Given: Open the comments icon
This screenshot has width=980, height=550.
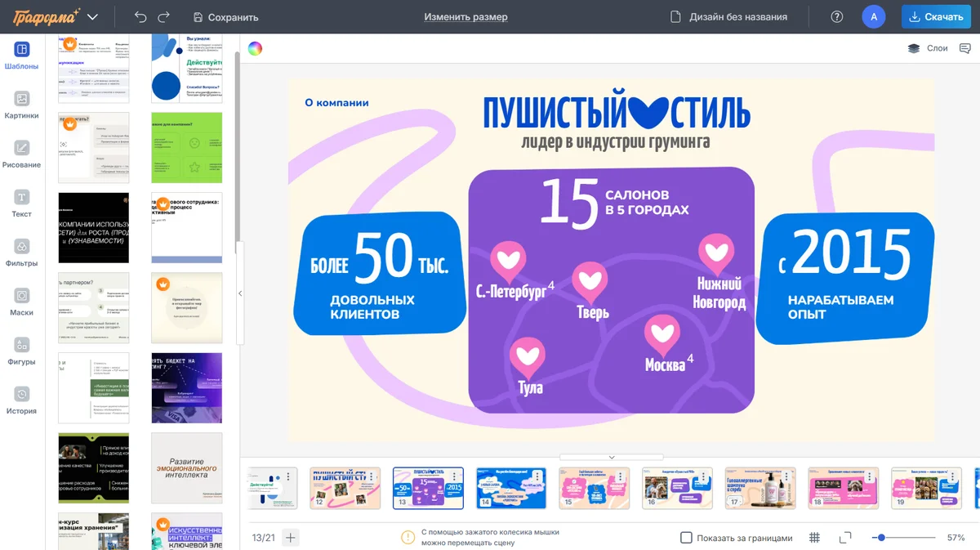Looking at the screenshot, I should (965, 48).
